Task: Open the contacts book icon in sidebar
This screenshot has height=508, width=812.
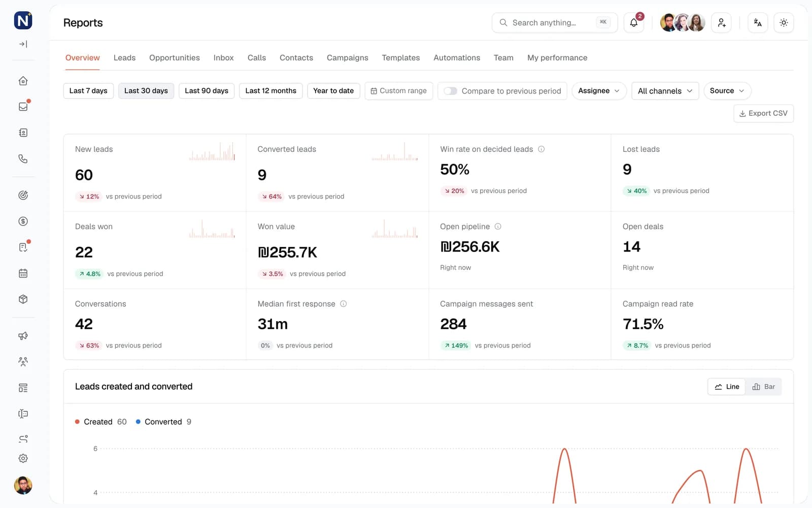Action: (x=23, y=133)
